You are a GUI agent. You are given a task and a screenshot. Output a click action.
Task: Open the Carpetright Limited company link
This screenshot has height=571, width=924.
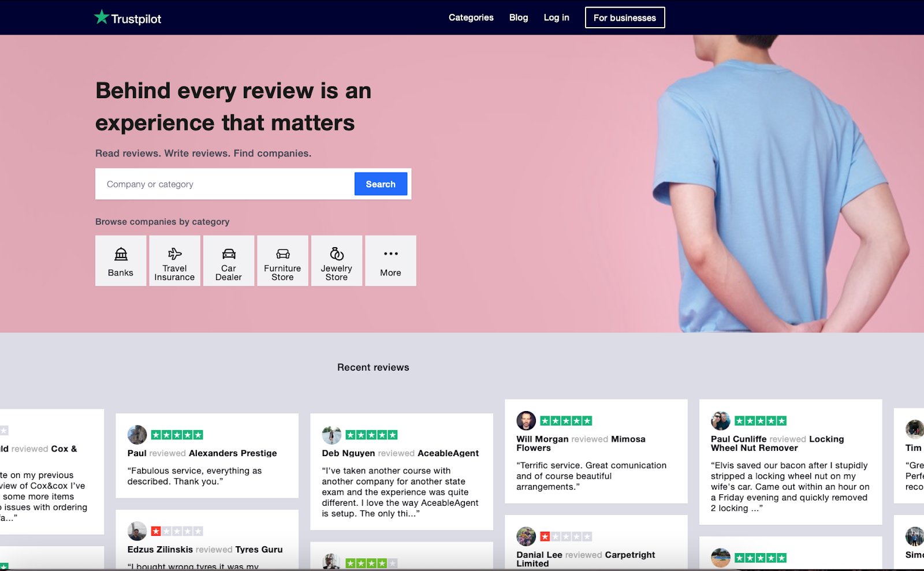click(586, 559)
